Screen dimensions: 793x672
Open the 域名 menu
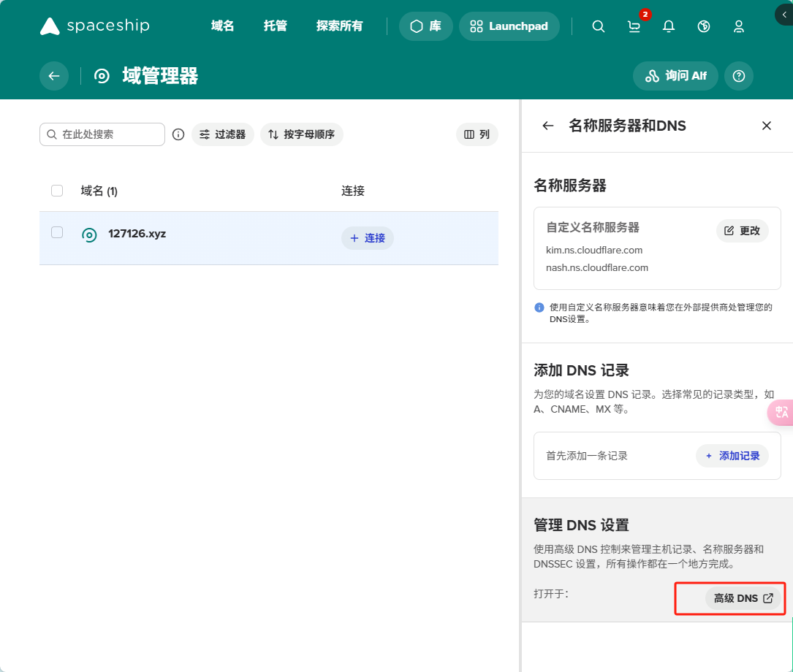222,26
